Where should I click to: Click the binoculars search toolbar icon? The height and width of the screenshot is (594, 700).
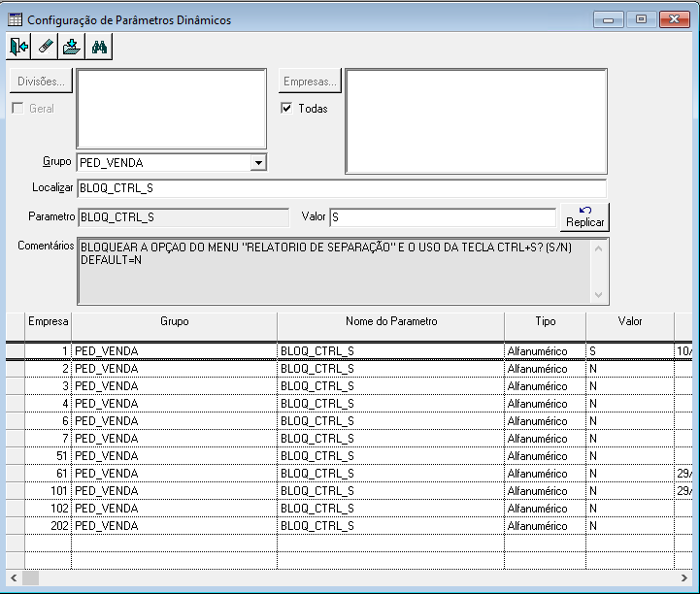point(99,47)
